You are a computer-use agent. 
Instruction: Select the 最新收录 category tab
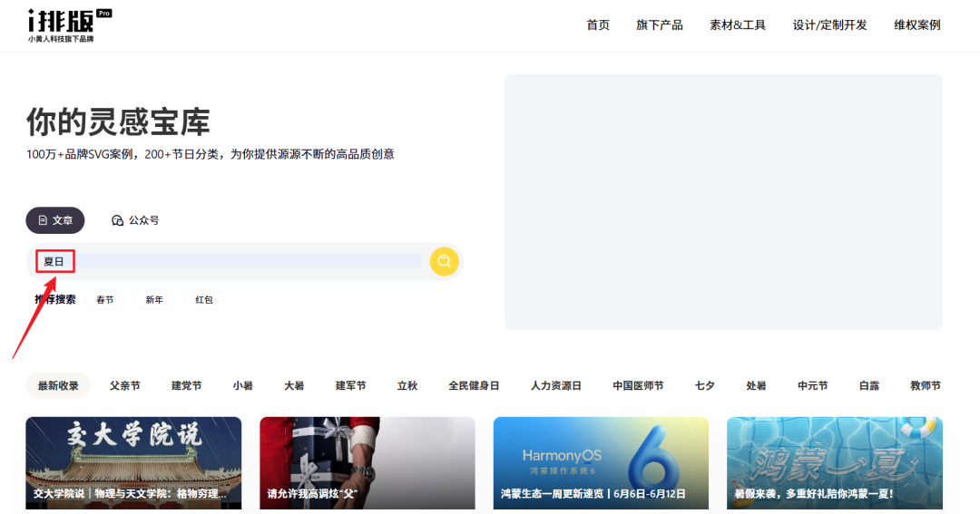(x=58, y=386)
